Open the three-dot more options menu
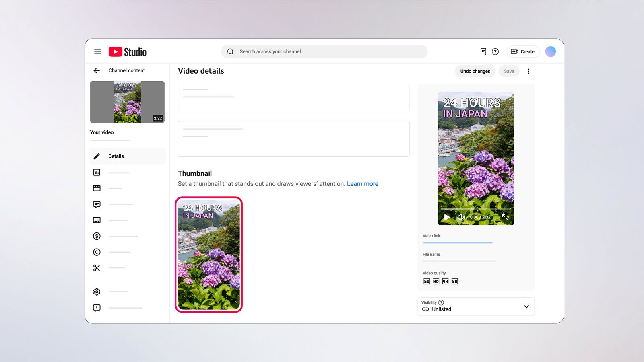 pos(528,71)
